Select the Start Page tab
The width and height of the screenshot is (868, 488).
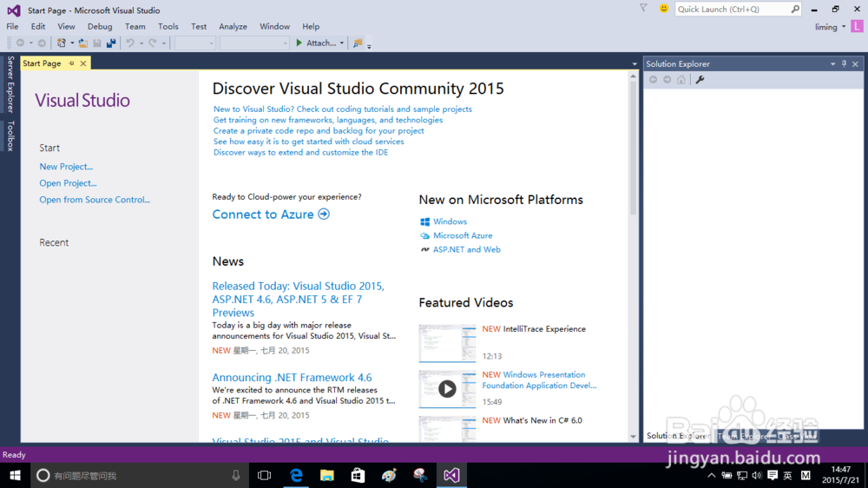pos(42,63)
